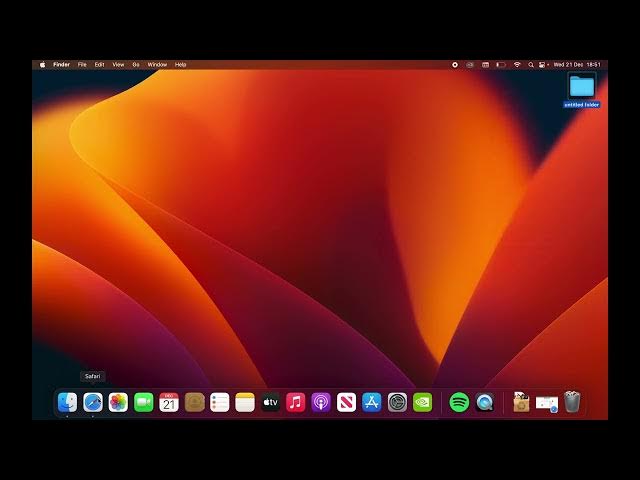The image size is (640, 480).
Task: Open Calendar from the Dock
Action: pyautogui.click(x=169, y=402)
